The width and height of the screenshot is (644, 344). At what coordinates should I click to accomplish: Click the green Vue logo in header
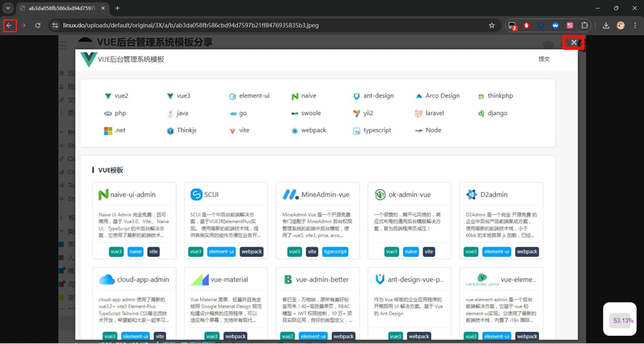pyautogui.click(x=88, y=59)
